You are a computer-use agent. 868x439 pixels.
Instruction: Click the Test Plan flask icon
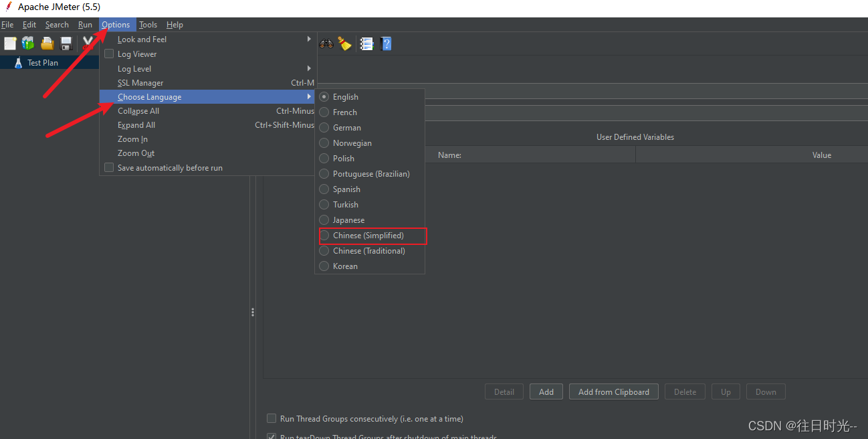[x=18, y=62]
